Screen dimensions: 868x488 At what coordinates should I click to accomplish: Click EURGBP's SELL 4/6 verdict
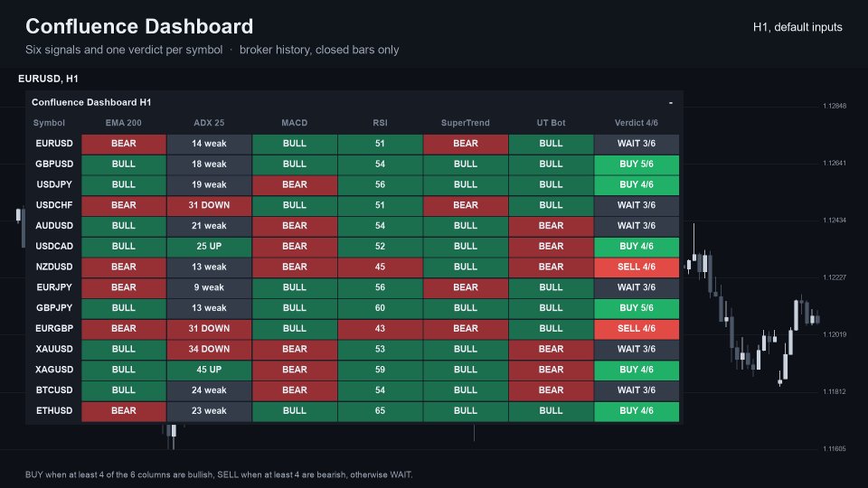point(637,328)
